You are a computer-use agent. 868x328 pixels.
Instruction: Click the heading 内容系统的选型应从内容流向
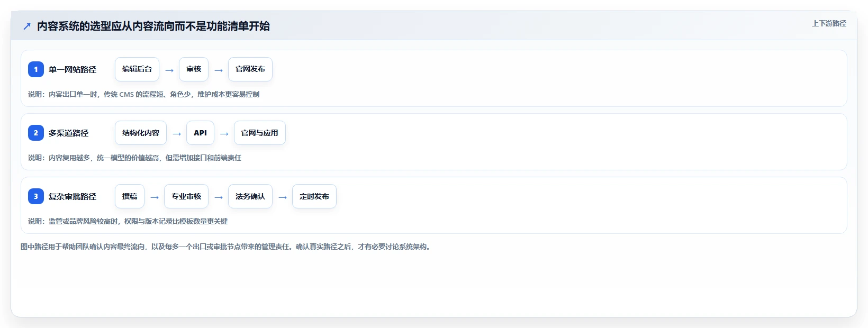[x=153, y=26]
